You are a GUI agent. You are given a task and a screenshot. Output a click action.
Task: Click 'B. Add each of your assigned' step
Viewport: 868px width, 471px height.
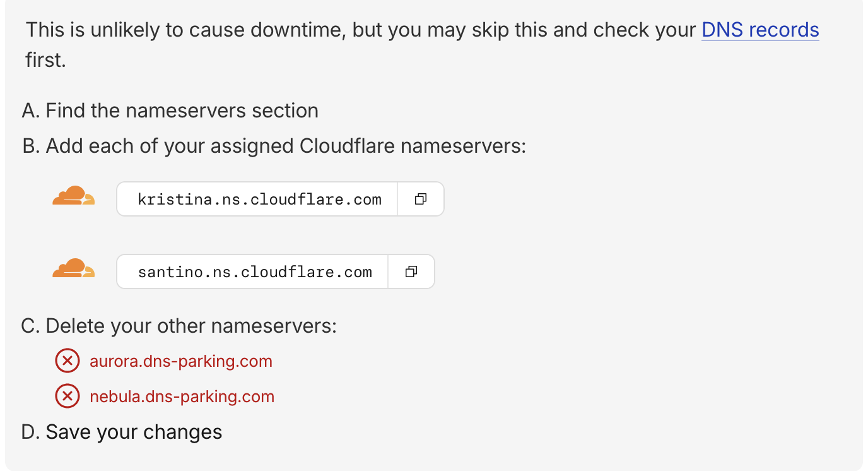point(274,146)
